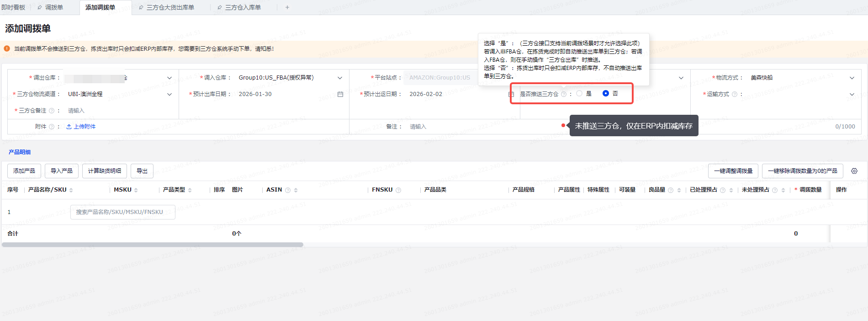Click the 产品品类 column header
The image size is (868, 321).
(435, 190)
